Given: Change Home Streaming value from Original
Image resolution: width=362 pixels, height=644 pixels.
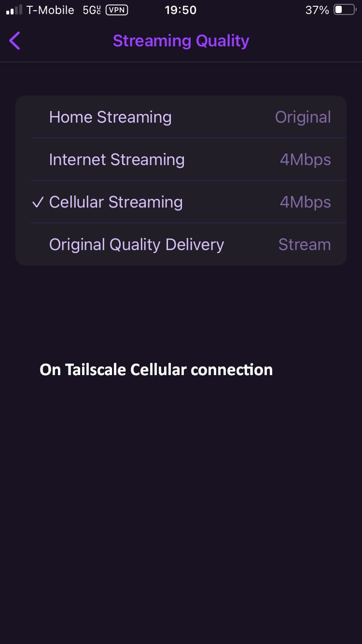Looking at the screenshot, I should 303,117.
